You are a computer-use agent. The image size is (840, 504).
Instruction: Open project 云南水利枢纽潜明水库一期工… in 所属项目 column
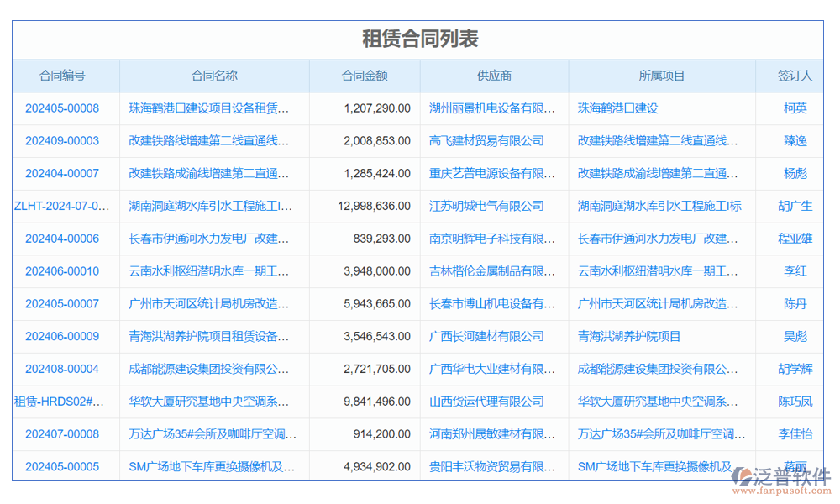coord(658,271)
